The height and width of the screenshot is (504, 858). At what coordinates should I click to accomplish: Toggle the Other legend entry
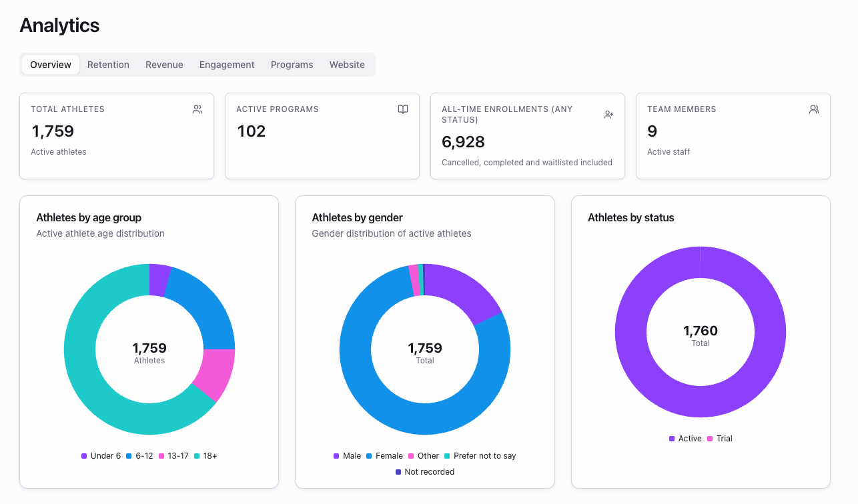pos(424,456)
